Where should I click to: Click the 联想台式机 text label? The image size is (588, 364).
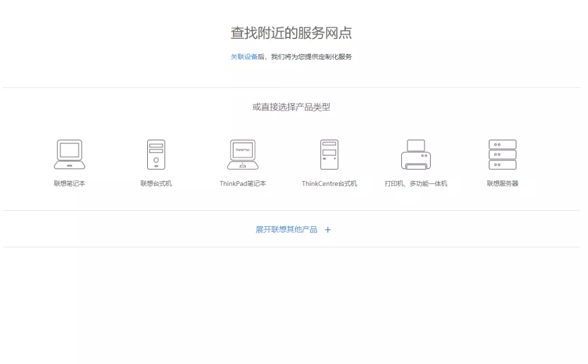click(x=156, y=183)
